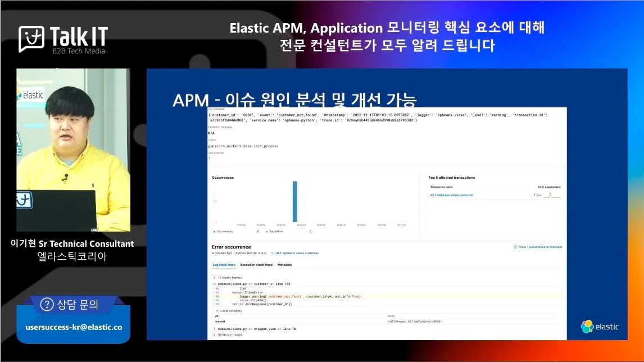The width and height of the screenshot is (644, 362).
Task: Switch to the Log stack trace tab
Action: click(x=224, y=265)
